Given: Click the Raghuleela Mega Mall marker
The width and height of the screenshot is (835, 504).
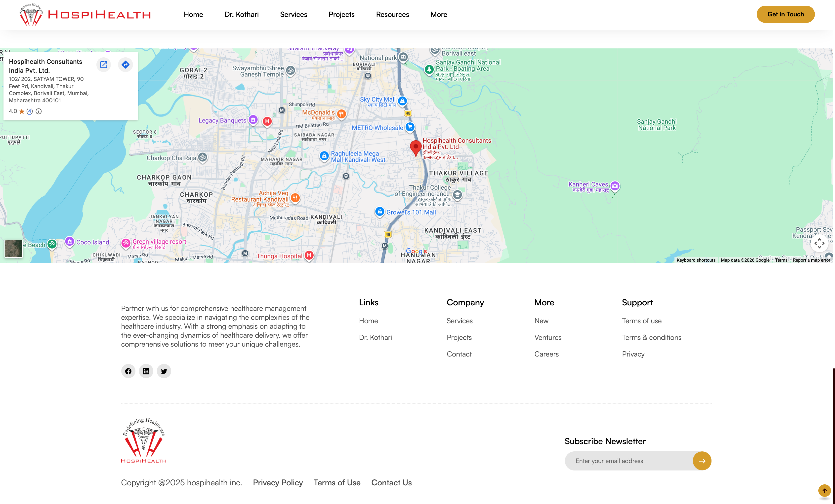Looking at the screenshot, I should point(324,156).
